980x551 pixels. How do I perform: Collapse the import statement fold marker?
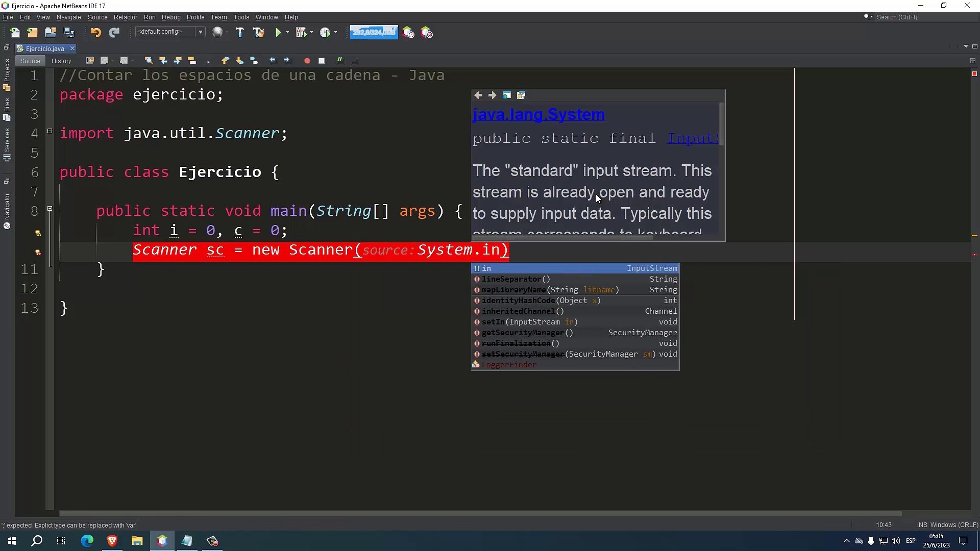coord(50,131)
